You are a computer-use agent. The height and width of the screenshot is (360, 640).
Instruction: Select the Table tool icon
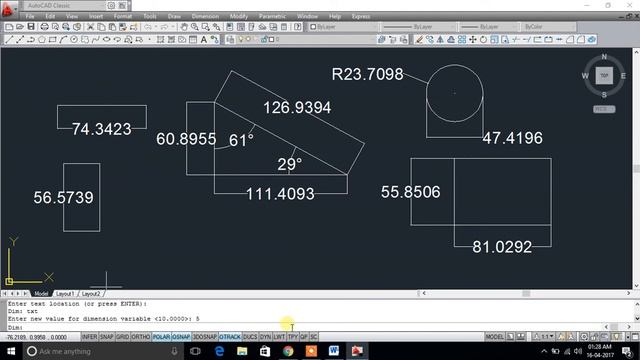[x=193, y=40]
